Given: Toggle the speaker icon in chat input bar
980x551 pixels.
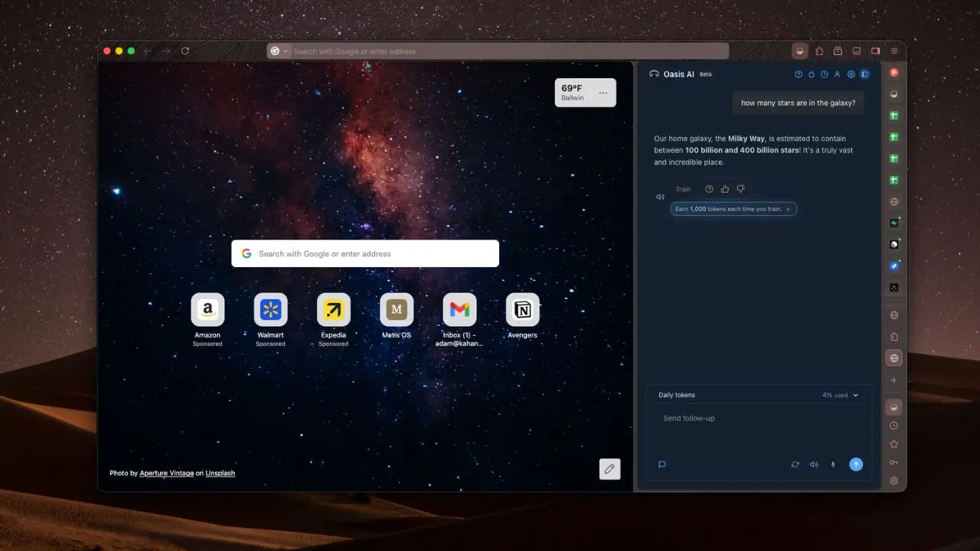Looking at the screenshot, I should 814,465.
